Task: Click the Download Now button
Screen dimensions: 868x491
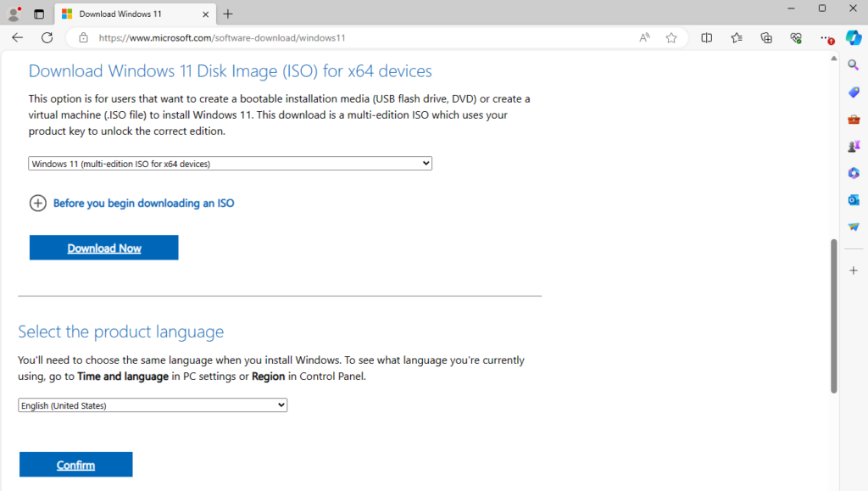Action: (x=103, y=247)
